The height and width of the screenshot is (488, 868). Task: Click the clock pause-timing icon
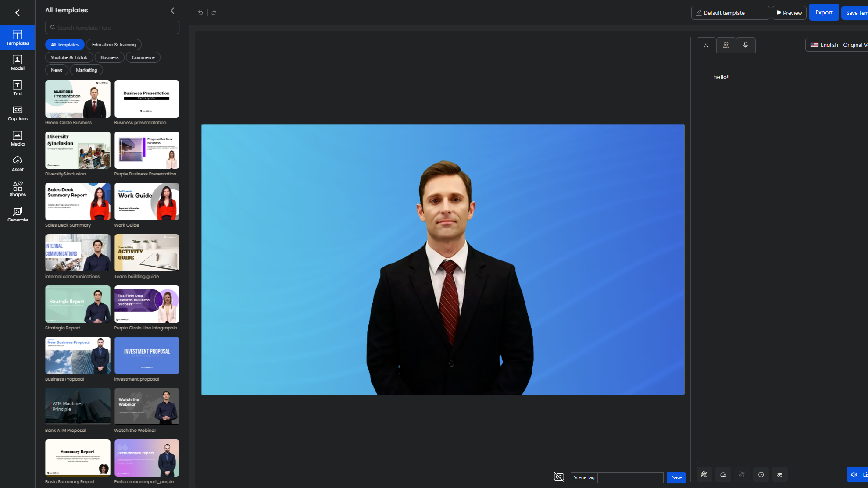click(761, 474)
